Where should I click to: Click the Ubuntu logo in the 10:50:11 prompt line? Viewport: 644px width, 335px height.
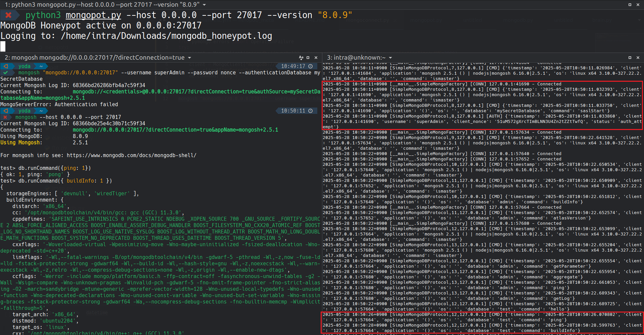click(6, 111)
